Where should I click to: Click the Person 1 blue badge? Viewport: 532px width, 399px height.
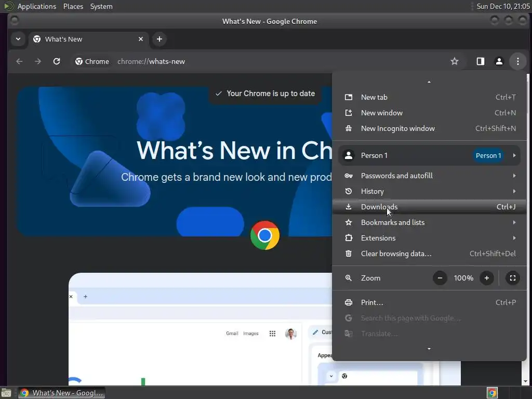pos(488,155)
